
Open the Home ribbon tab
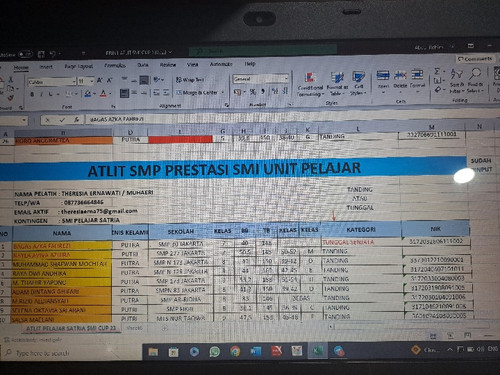click(x=21, y=67)
